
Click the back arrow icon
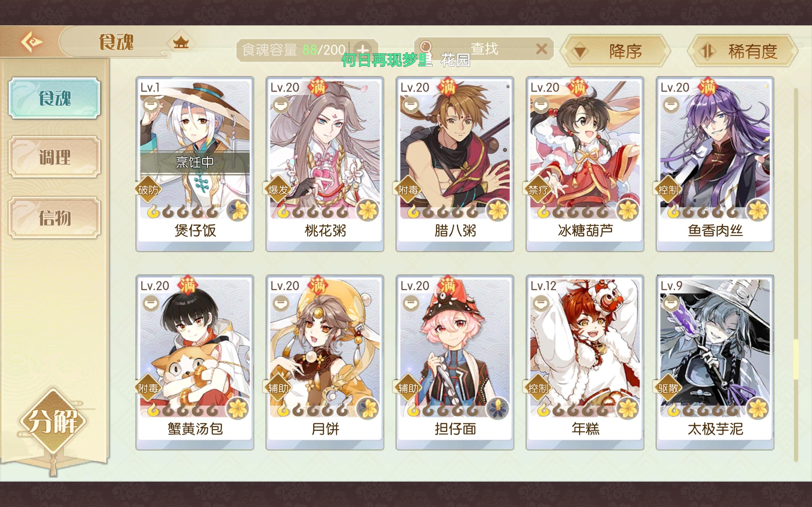[31, 42]
